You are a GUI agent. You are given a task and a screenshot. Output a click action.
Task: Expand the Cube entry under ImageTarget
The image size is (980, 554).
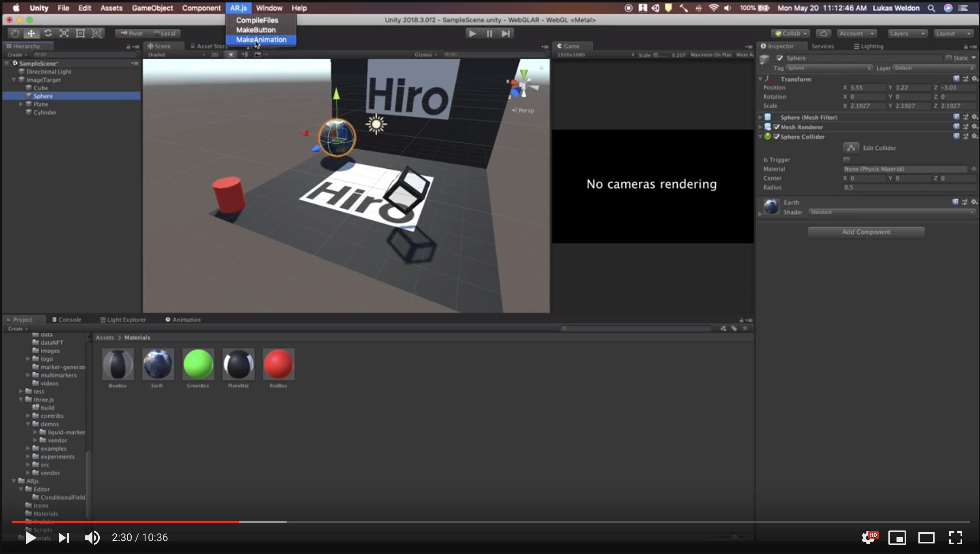pos(21,88)
